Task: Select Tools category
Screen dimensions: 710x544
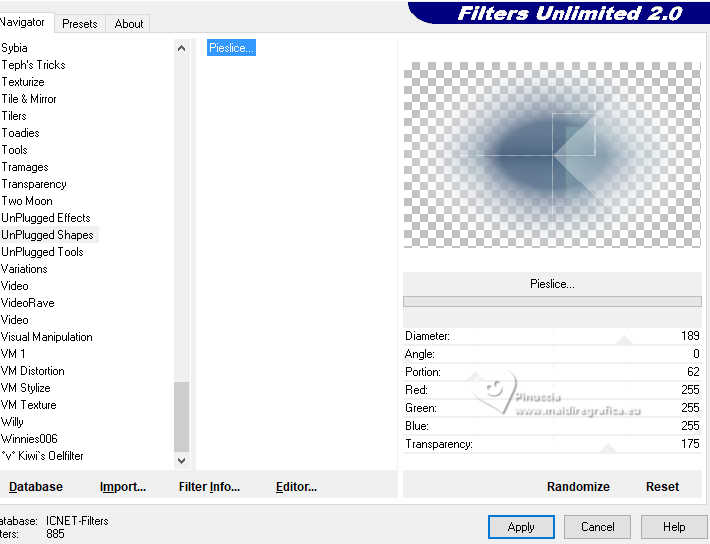Action: (14, 150)
